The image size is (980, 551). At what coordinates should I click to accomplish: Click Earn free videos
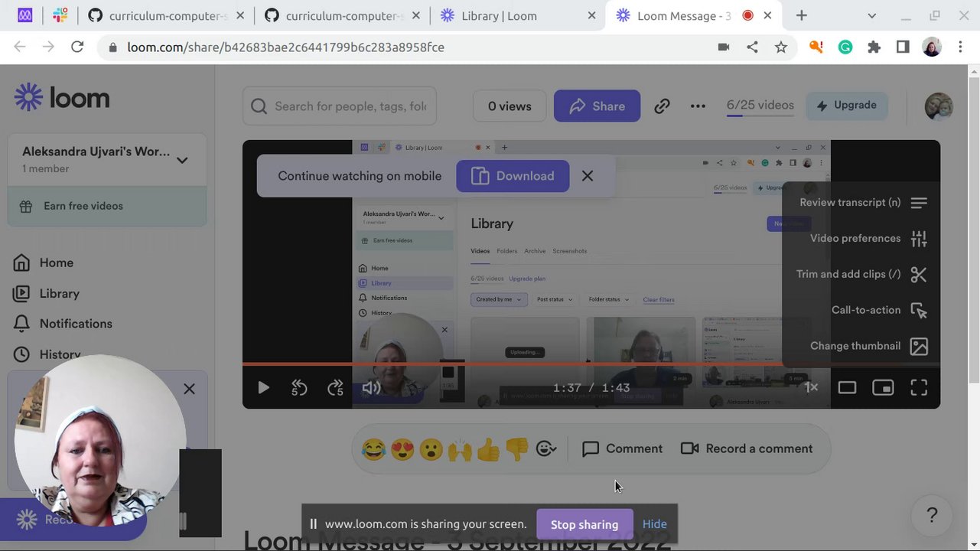pyautogui.click(x=107, y=206)
